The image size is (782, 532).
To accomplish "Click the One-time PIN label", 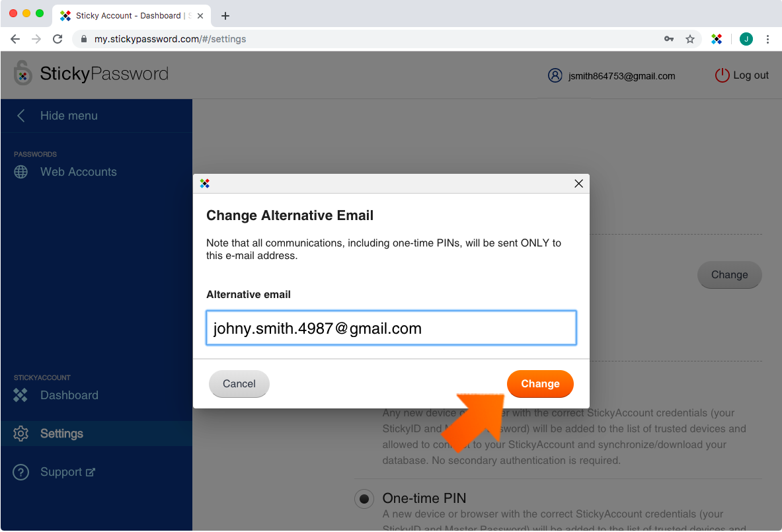I will point(424,498).
